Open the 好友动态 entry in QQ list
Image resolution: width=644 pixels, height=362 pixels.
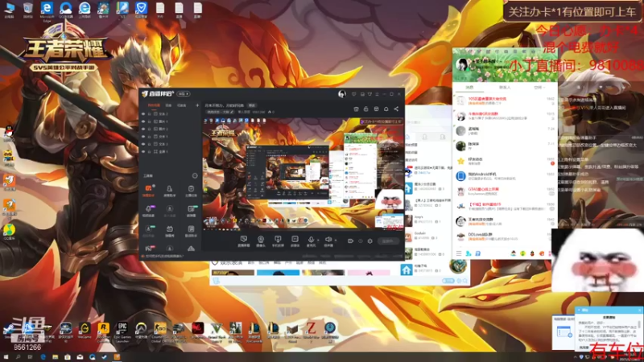coord(505,161)
